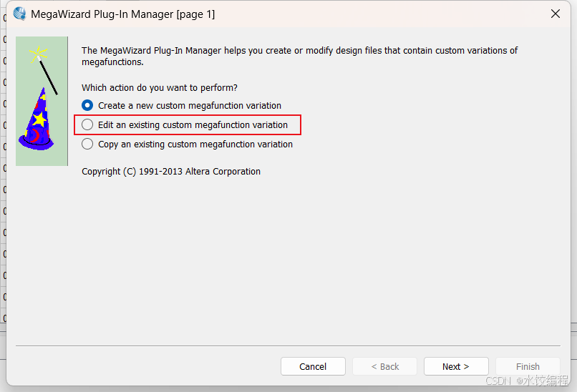The height and width of the screenshot is (392, 577).
Task: Cancel the MegaWizard dialog
Action: point(313,366)
